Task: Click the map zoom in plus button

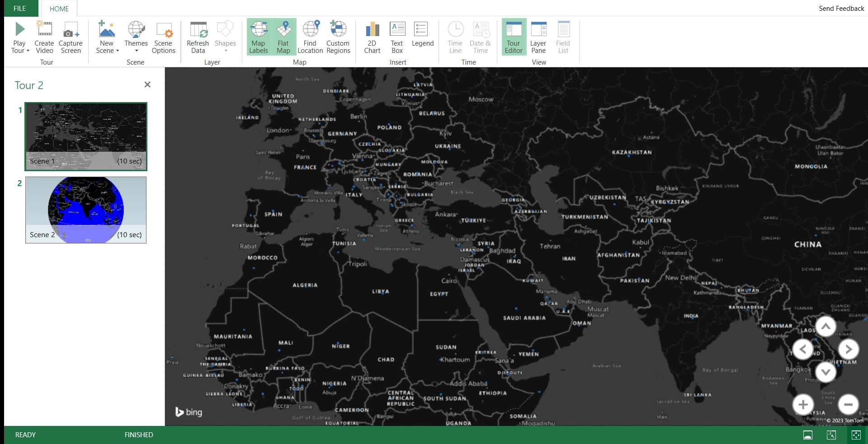Action: (x=803, y=404)
